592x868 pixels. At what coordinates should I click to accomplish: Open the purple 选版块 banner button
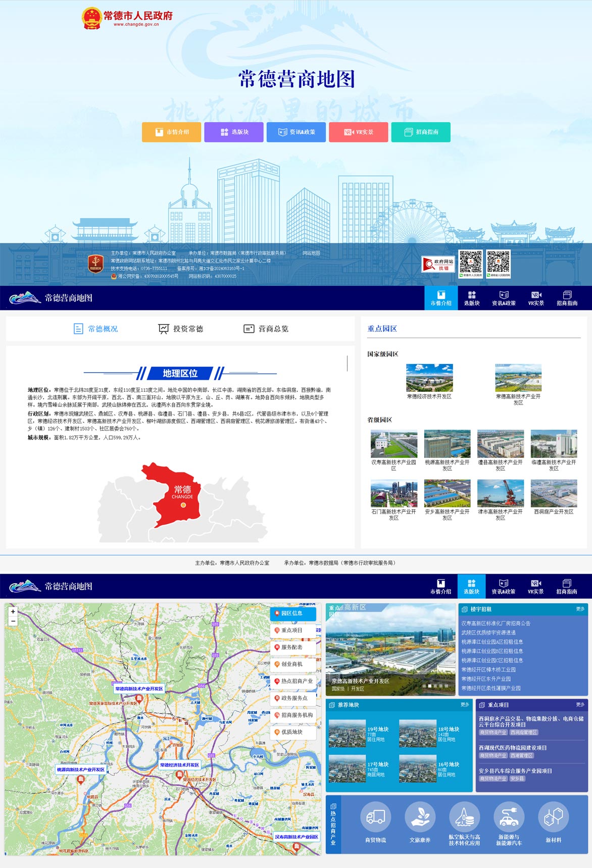234,132
